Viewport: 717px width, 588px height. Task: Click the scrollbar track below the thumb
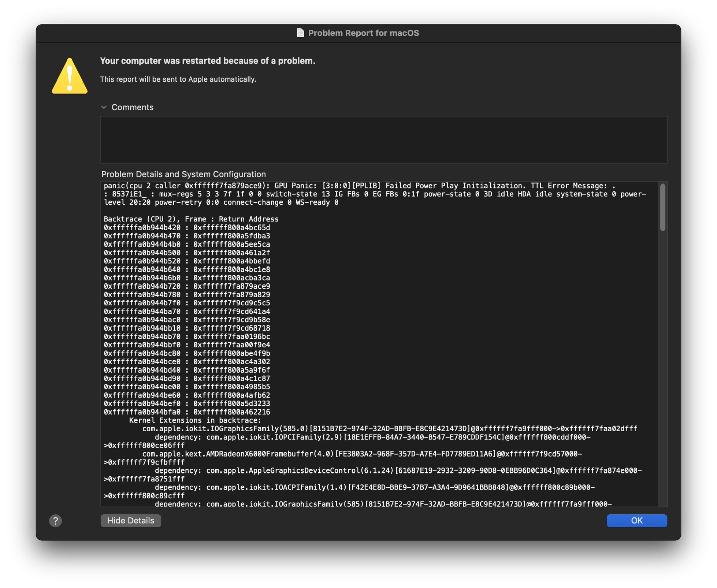tap(662, 366)
